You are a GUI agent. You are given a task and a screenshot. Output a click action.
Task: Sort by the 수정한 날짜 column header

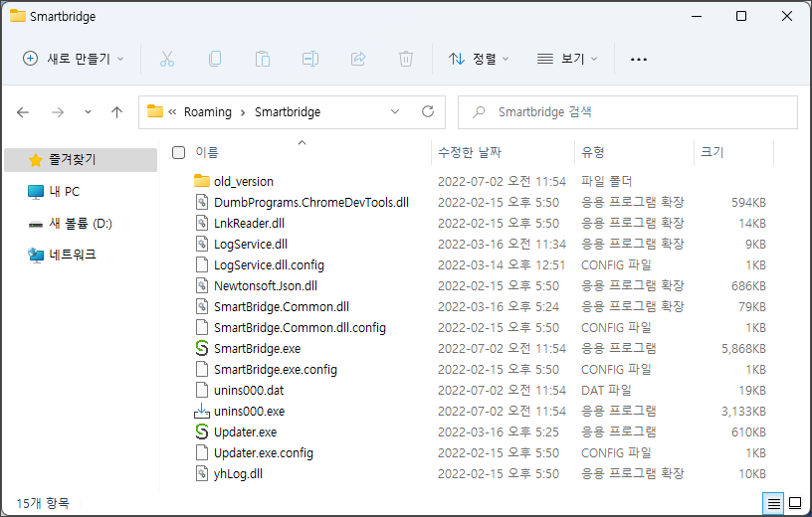click(470, 152)
